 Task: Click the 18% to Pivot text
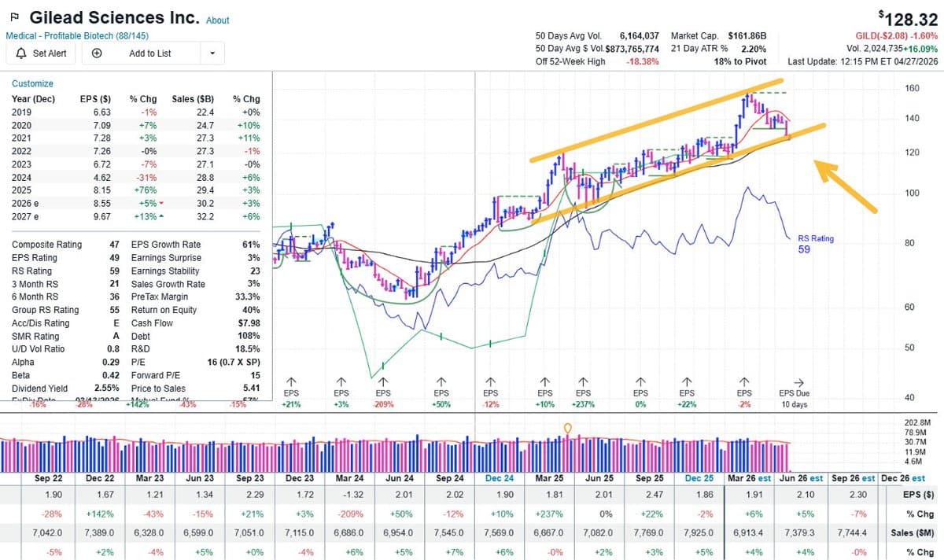tap(739, 61)
